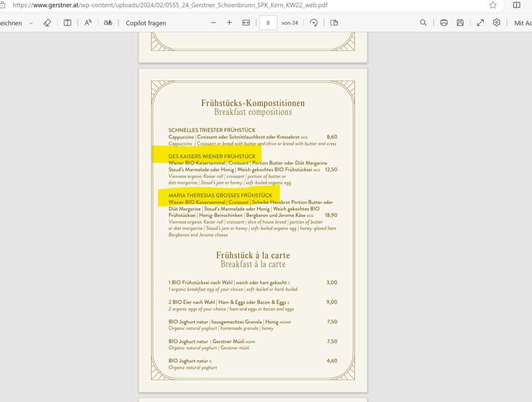Click the fit to width icon
The image size is (532, 402).
click(x=246, y=23)
